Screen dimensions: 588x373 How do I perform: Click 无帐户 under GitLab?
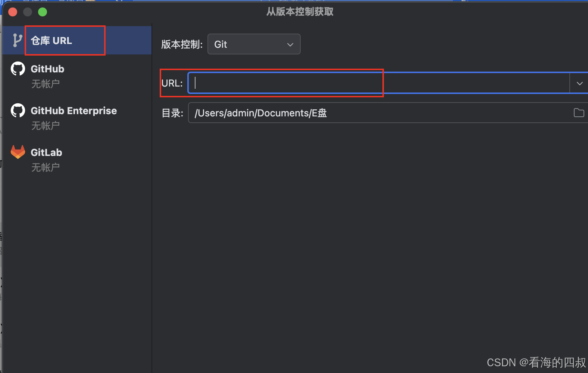point(46,167)
